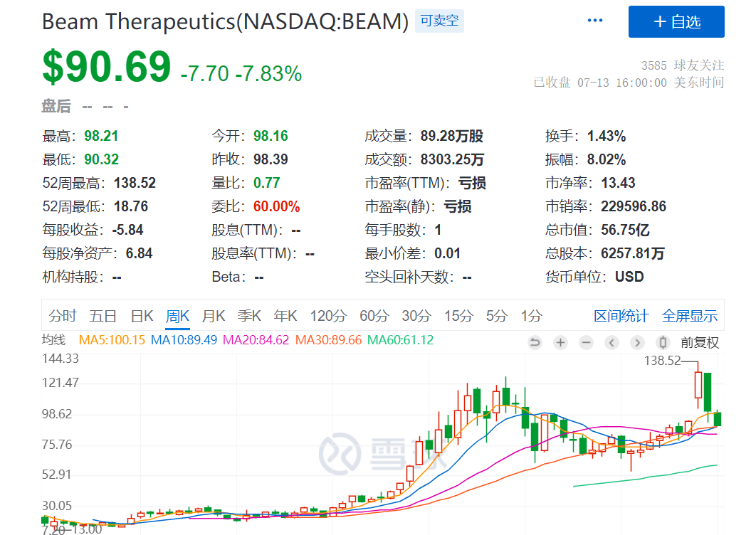Open the three-dot more options menu
This screenshot has height=535, width=756.
(x=594, y=21)
